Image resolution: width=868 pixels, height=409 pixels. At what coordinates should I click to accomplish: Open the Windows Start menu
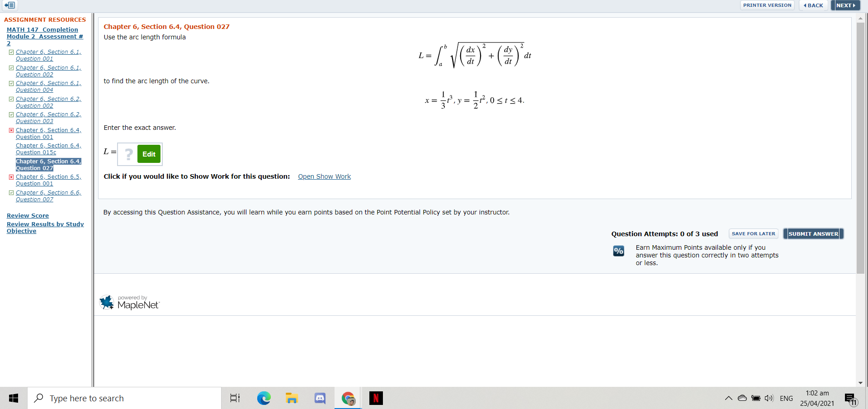coord(13,398)
